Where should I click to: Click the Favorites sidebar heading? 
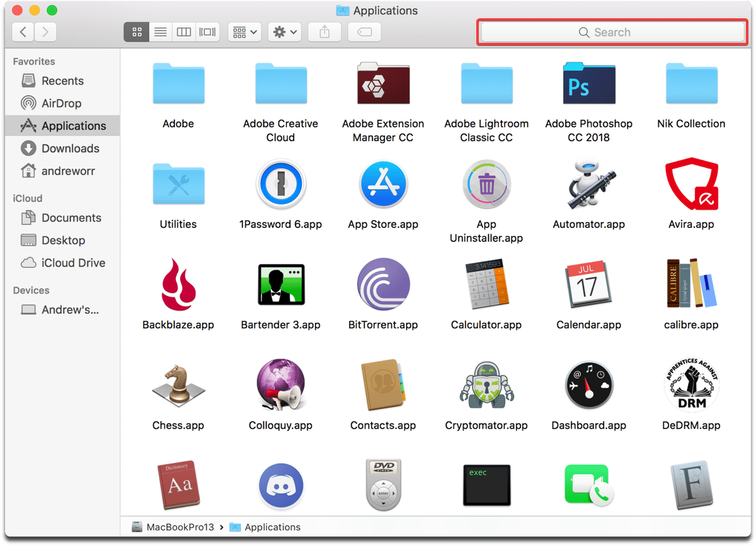click(x=34, y=62)
